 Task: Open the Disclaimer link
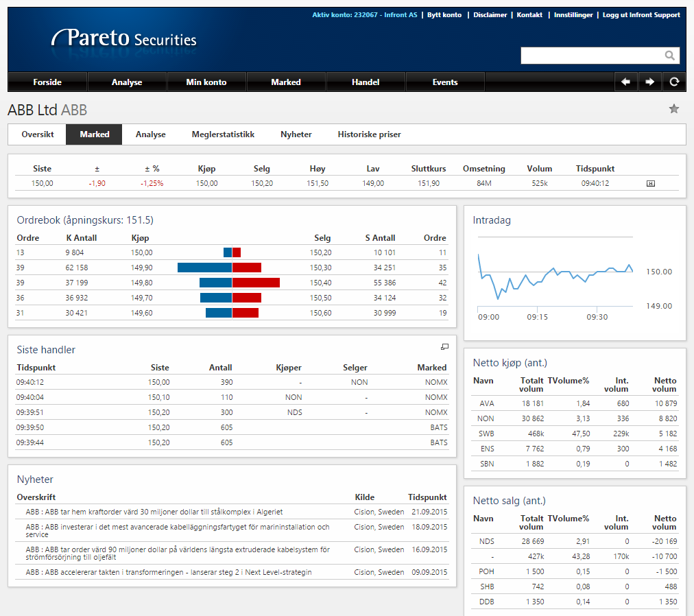point(490,14)
